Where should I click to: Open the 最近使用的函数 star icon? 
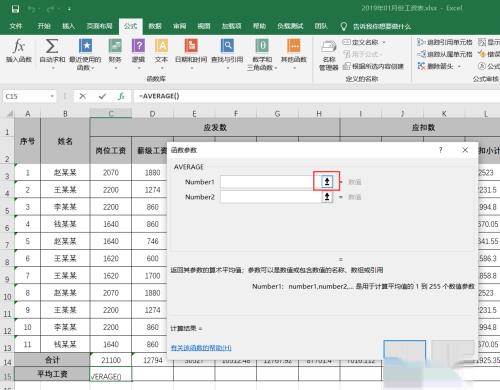coord(85,46)
